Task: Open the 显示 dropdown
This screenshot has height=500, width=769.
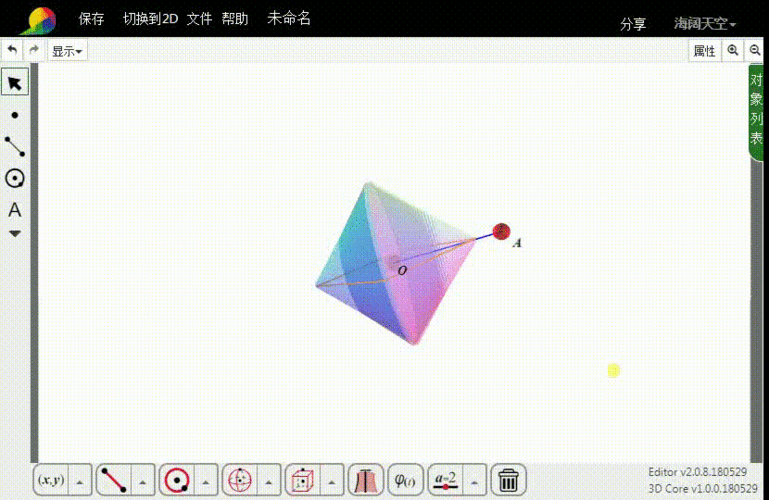Action: click(x=67, y=51)
